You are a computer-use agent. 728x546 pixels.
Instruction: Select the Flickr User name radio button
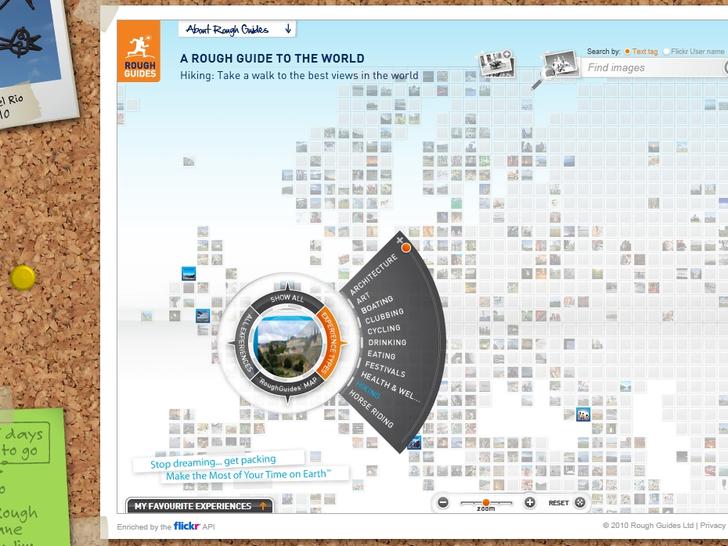coord(667,52)
